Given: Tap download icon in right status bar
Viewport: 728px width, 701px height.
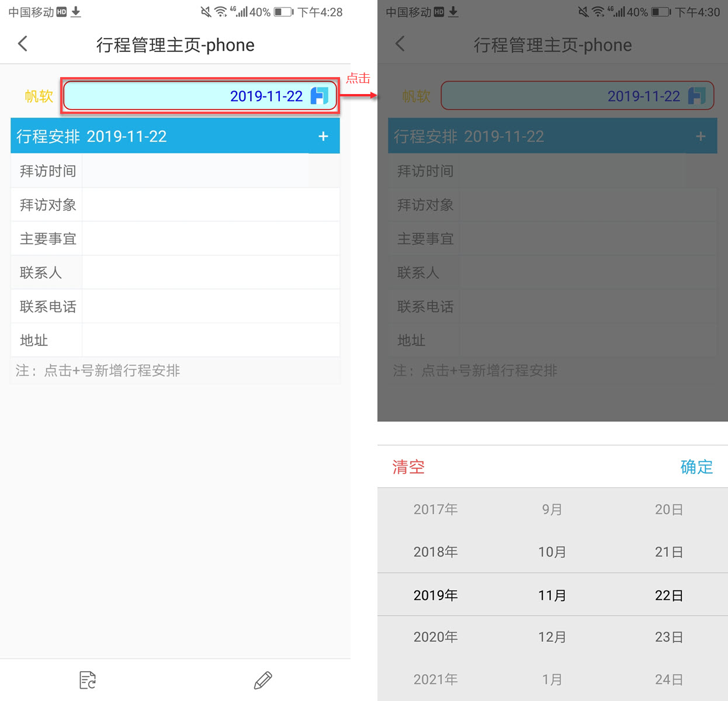Looking at the screenshot, I should [453, 12].
